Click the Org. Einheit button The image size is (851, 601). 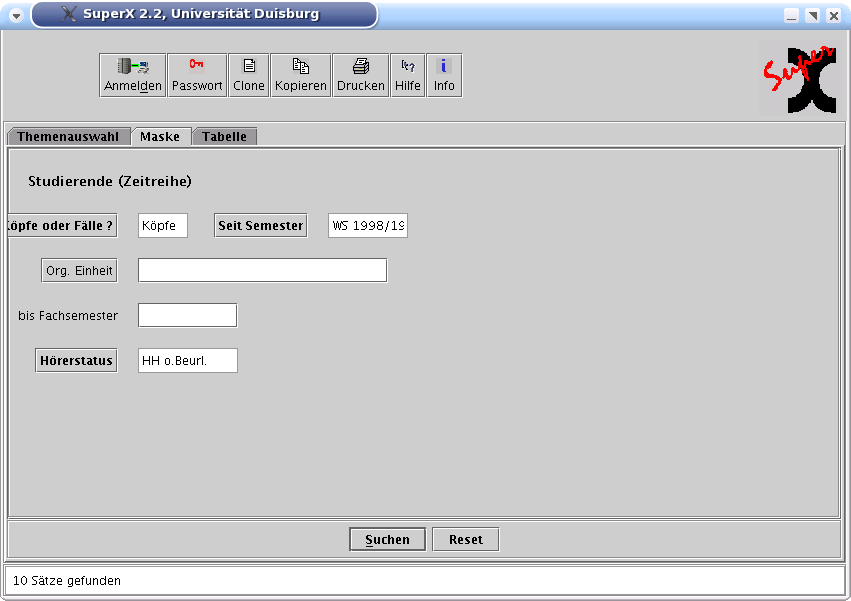click(x=79, y=271)
